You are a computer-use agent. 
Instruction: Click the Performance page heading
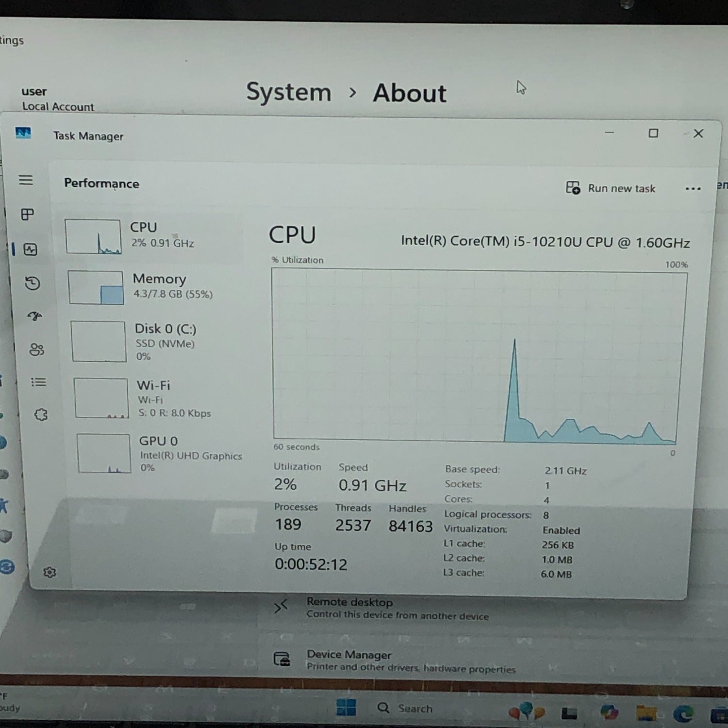(101, 183)
